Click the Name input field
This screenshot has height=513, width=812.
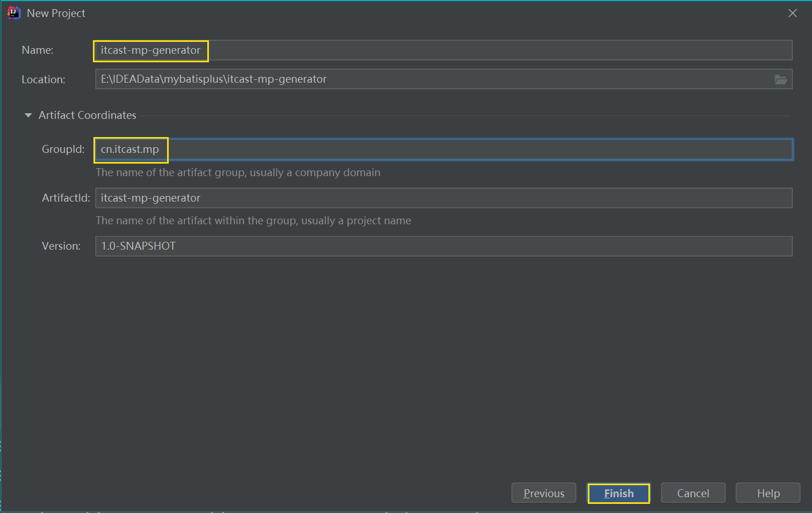443,50
